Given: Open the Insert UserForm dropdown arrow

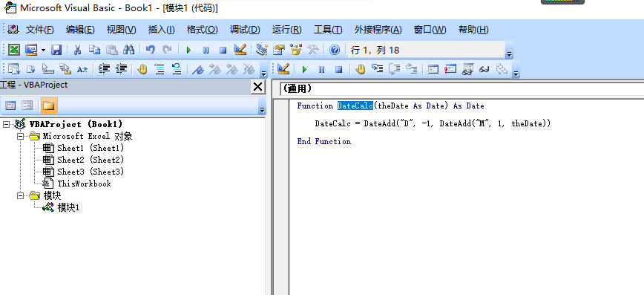Looking at the screenshot, I should coord(44,51).
